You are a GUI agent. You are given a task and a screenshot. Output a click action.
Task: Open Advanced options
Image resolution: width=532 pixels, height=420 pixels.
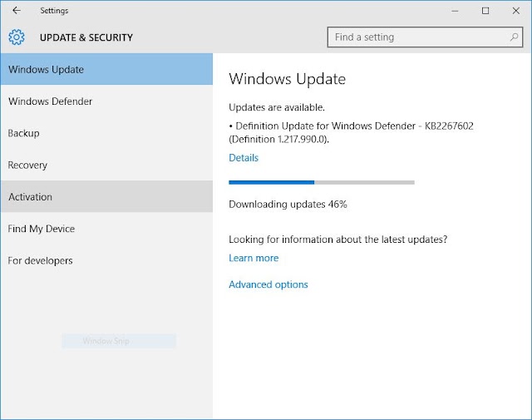[268, 284]
